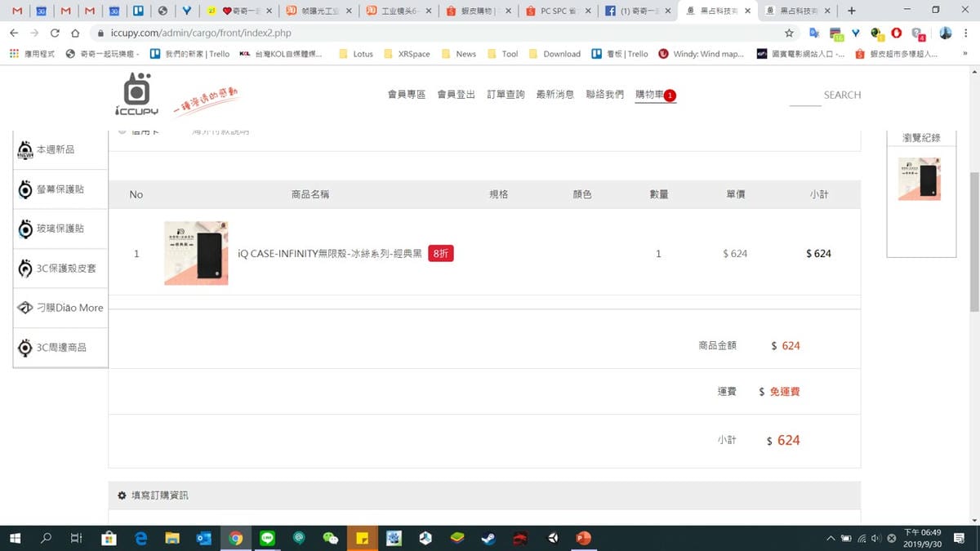This screenshot has width=980, height=551.
Task: Open taskbar search magnifier
Action: [x=46, y=538]
